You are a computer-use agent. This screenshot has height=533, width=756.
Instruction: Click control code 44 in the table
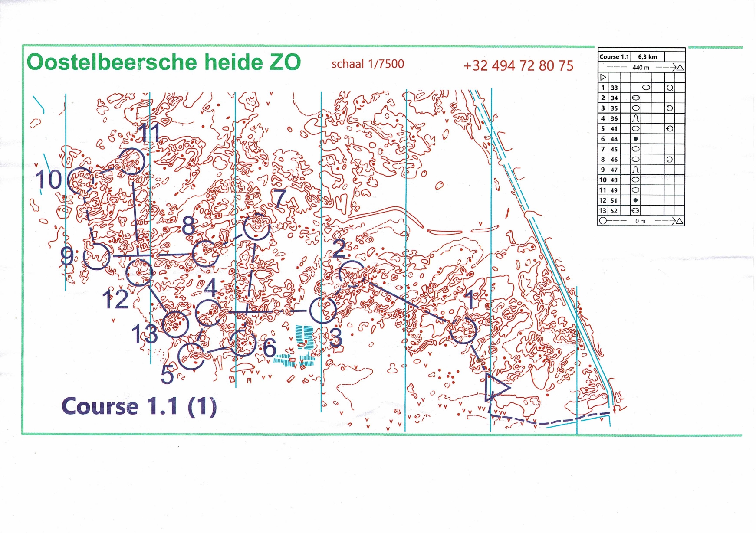point(614,139)
